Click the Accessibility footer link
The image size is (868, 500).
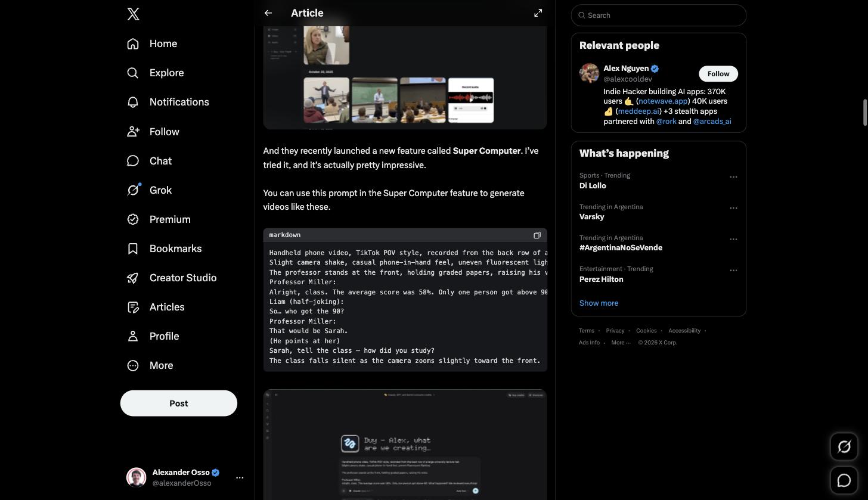click(684, 331)
